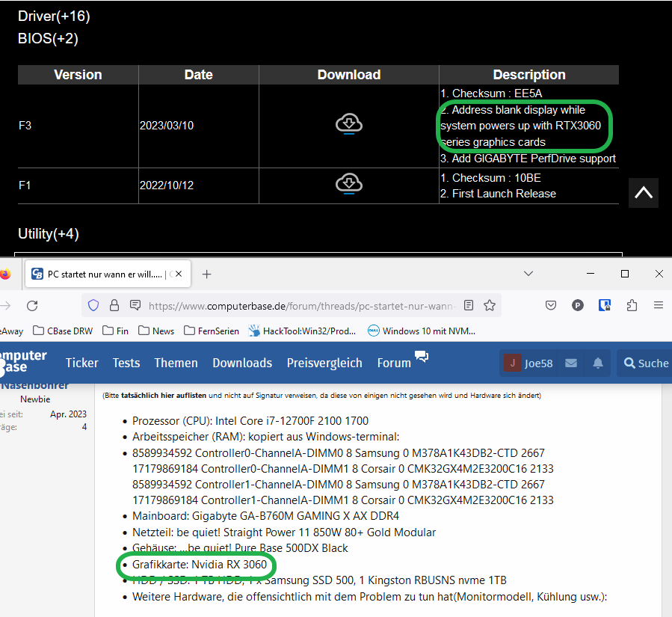Bookmark this page with the star

pos(490,305)
